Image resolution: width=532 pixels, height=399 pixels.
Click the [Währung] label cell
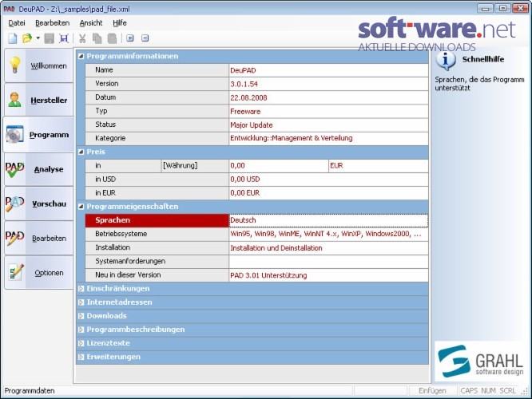click(x=195, y=166)
